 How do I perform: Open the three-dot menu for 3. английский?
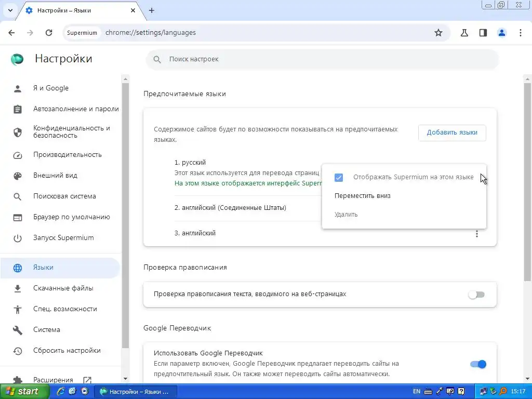[477, 234]
